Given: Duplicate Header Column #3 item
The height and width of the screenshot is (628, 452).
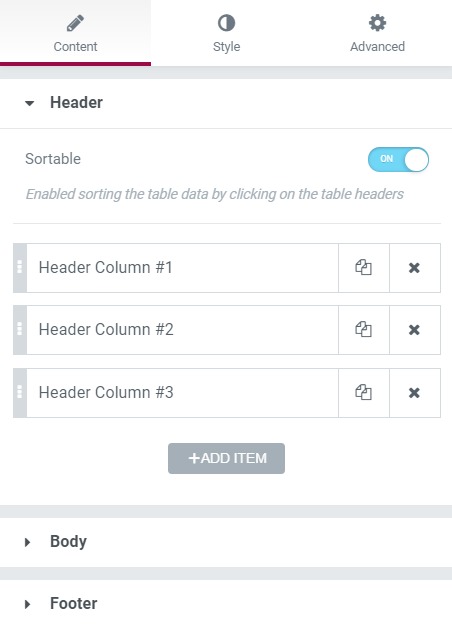Looking at the screenshot, I should point(364,392).
